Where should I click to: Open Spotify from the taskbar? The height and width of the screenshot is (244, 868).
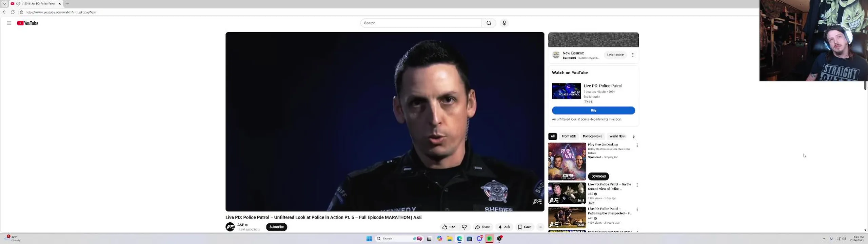point(489,239)
